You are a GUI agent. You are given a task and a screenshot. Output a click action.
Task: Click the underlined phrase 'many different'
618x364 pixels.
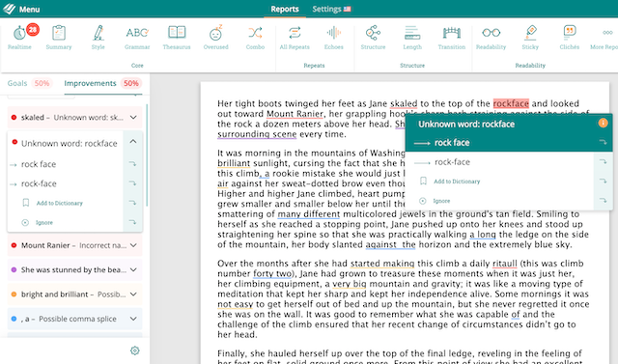coord(309,214)
